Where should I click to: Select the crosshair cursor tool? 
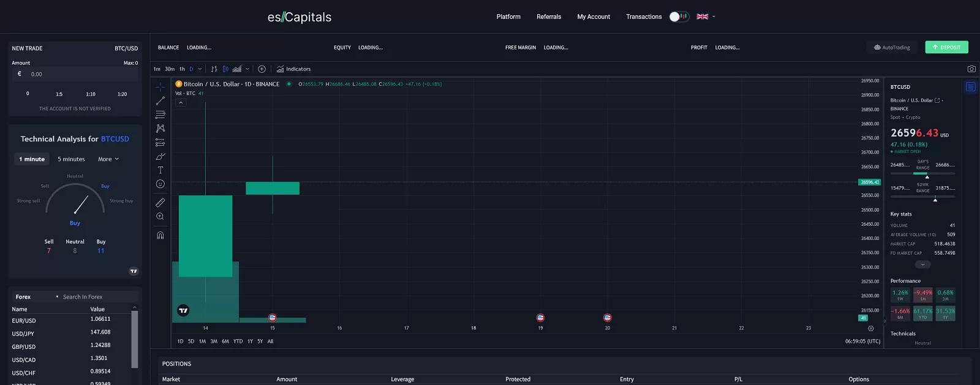(160, 87)
